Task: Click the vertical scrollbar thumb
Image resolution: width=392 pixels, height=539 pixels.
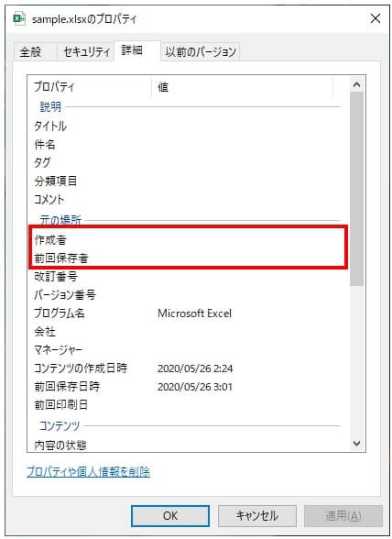Action: [356, 189]
